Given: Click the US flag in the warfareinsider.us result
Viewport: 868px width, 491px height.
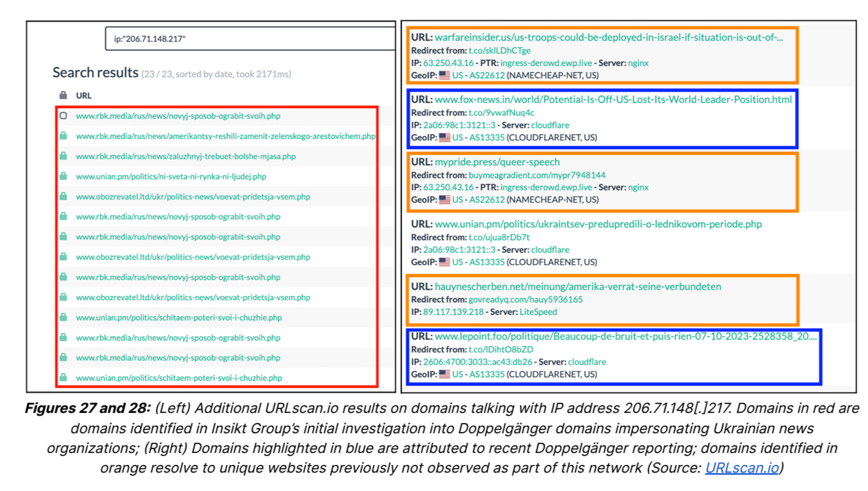Looking at the screenshot, I should point(444,76).
